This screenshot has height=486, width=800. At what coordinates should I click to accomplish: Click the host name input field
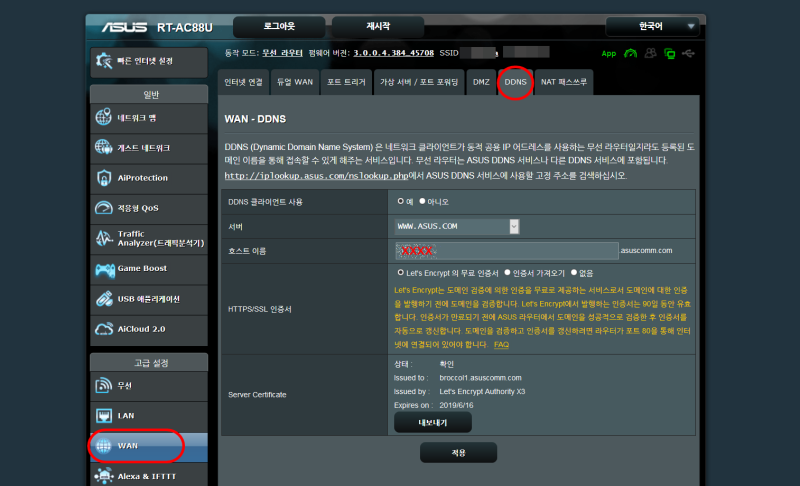pos(507,251)
